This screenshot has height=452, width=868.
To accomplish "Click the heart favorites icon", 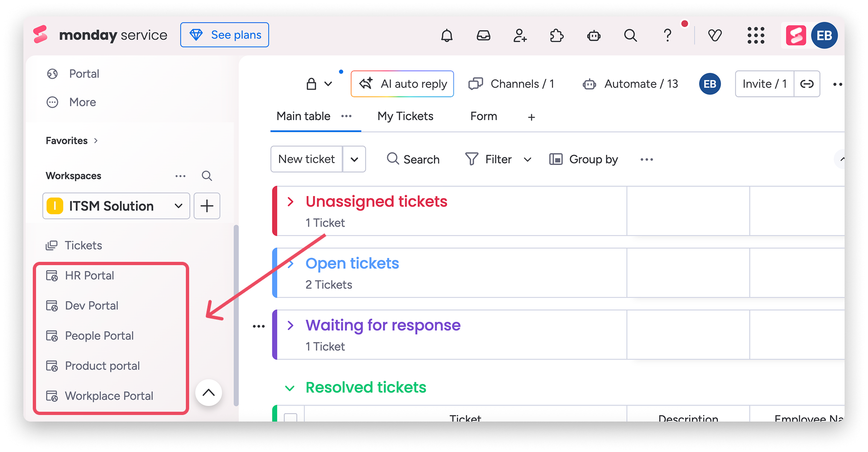I will tap(715, 35).
